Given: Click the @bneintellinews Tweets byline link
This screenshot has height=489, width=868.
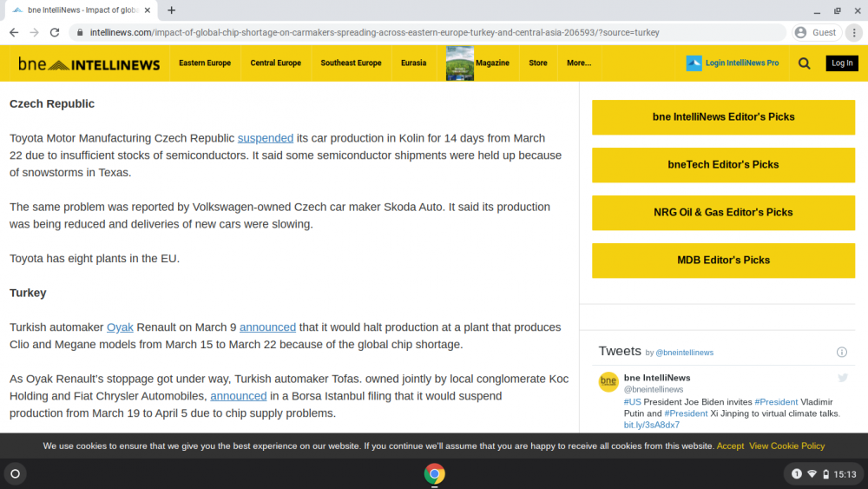Looking at the screenshot, I should point(684,353).
